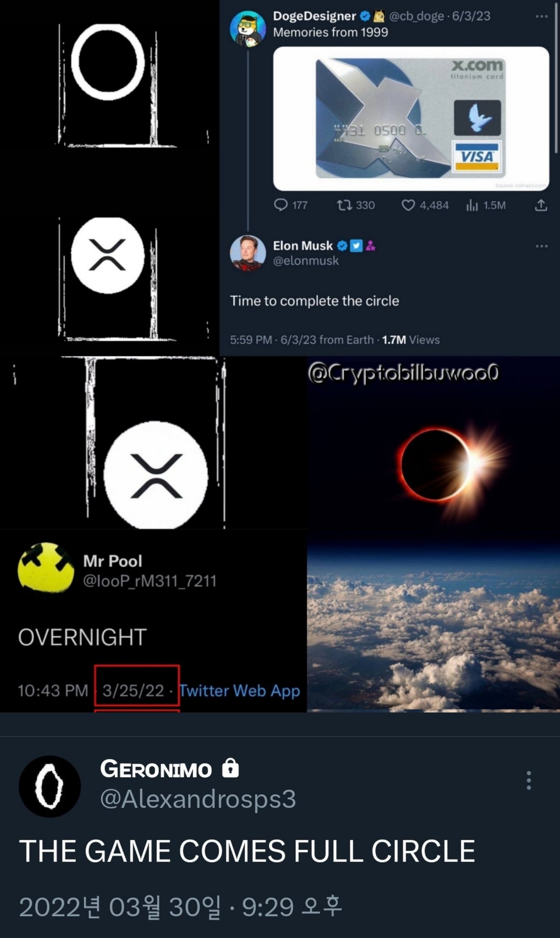The width and height of the screenshot is (560, 938).
Task: Open three-dot menu on DogeDesigner tweet
Action: [x=541, y=16]
